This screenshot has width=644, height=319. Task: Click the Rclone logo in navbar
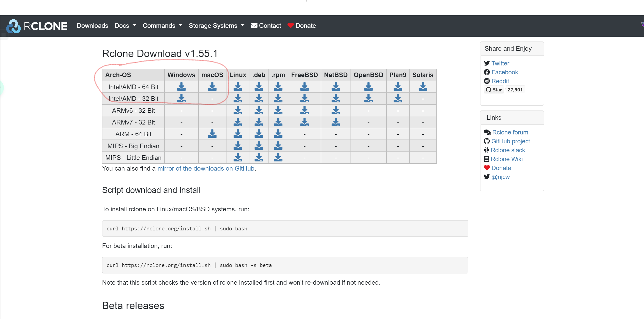37,26
